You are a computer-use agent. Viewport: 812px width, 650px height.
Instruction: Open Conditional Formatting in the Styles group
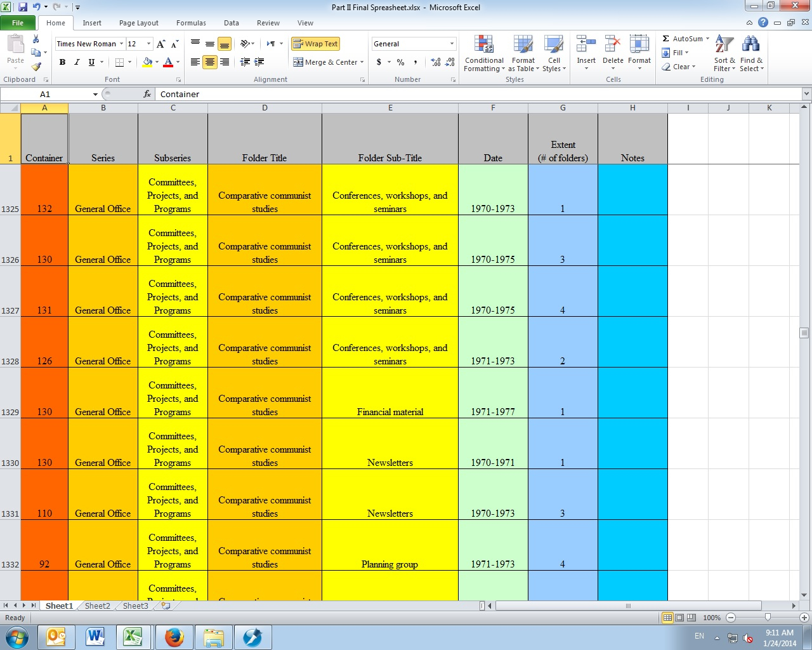483,54
